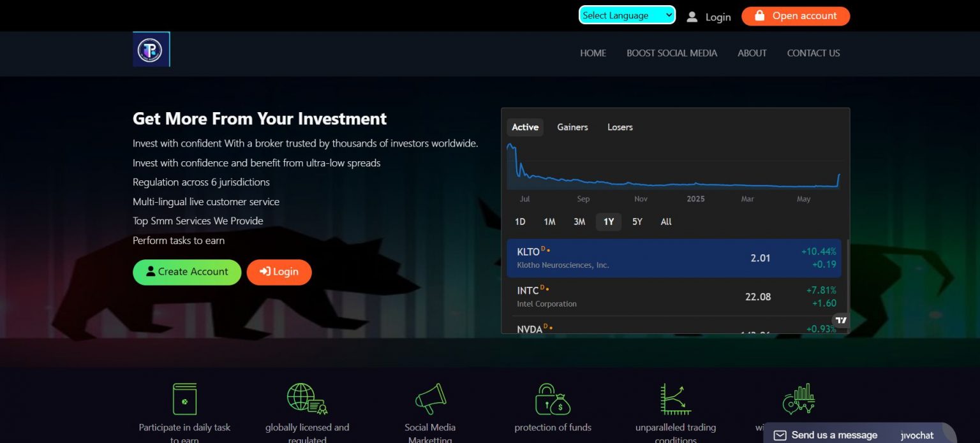This screenshot has width=980, height=443.
Task: Select the 1M time range
Action: tap(549, 222)
